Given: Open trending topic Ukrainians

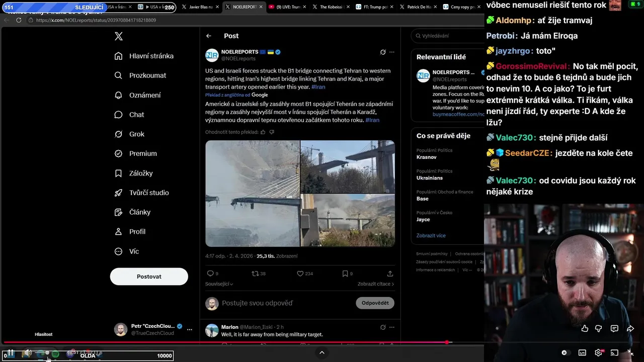Looking at the screenshot, I should (430, 178).
